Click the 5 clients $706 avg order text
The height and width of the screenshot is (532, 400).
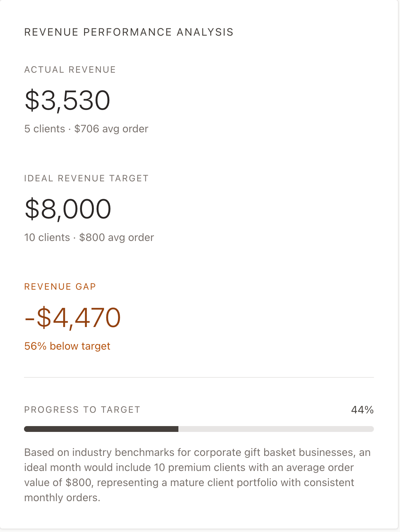click(86, 129)
